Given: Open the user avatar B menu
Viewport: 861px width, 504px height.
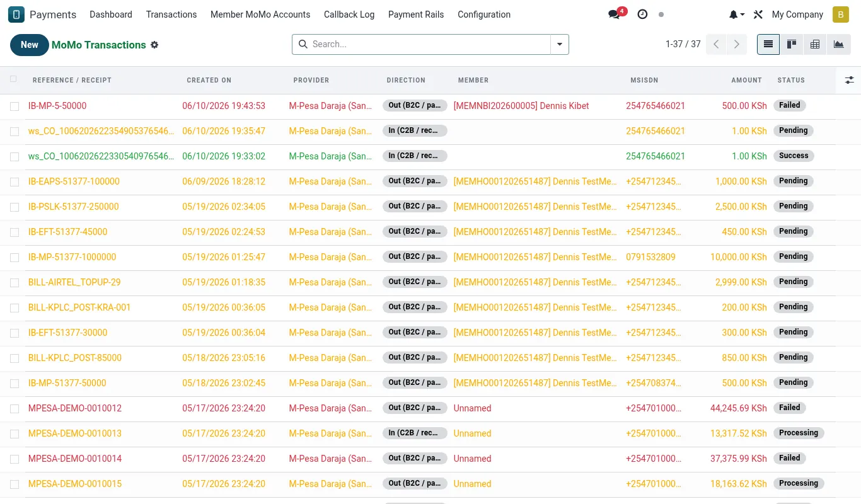Looking at the screenshot, I should pyautogui.click(x=841, y=14).
